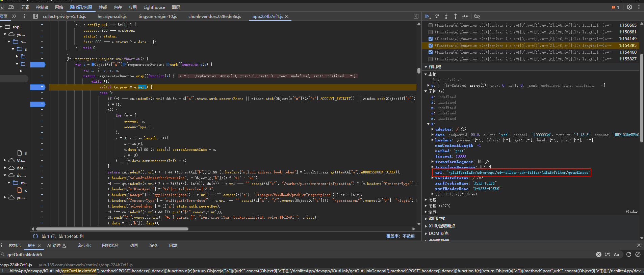Expand the 全局 global scope

426,212
